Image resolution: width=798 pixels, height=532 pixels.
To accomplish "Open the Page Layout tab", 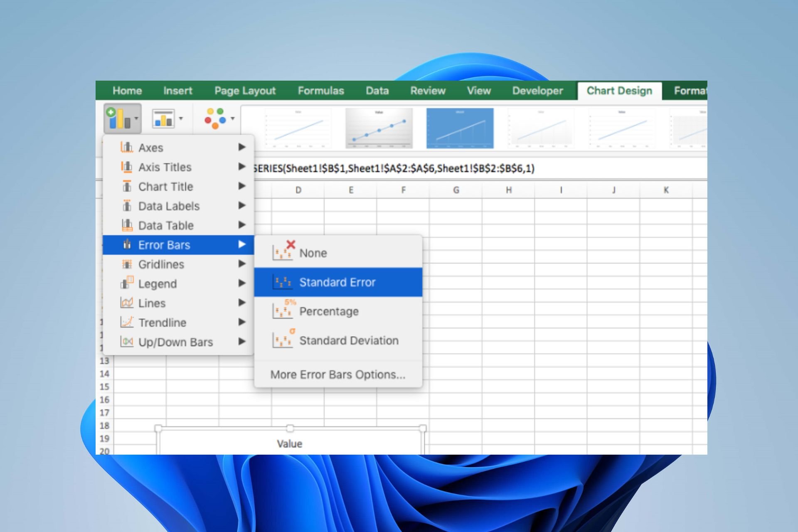I will 245,91.
